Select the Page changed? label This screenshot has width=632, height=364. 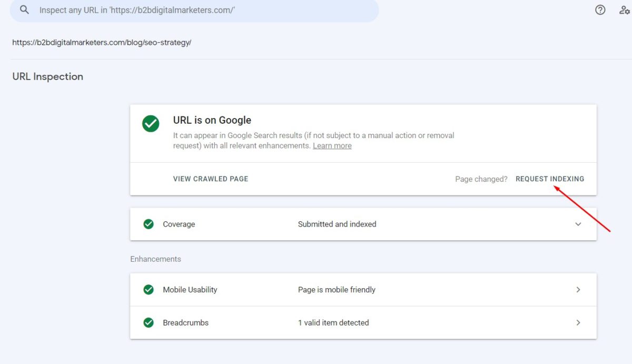[481, 179]
